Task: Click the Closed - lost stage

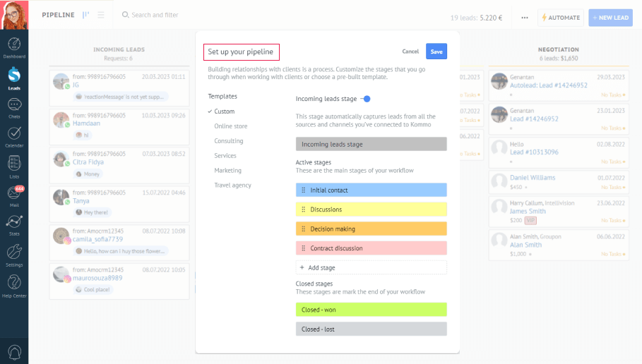Action: (x=371, y=329)
